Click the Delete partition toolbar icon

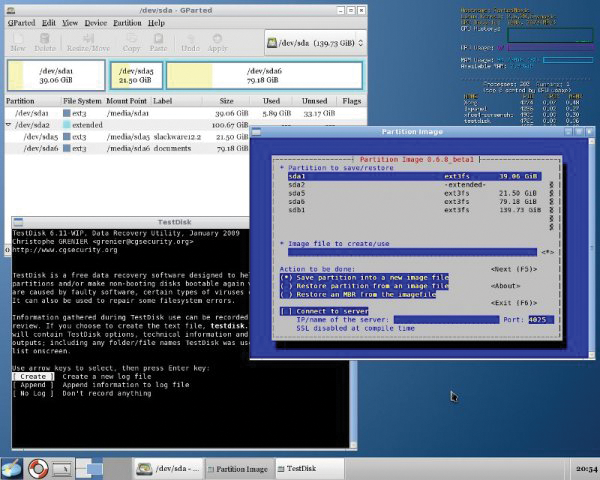click(46, 41)
